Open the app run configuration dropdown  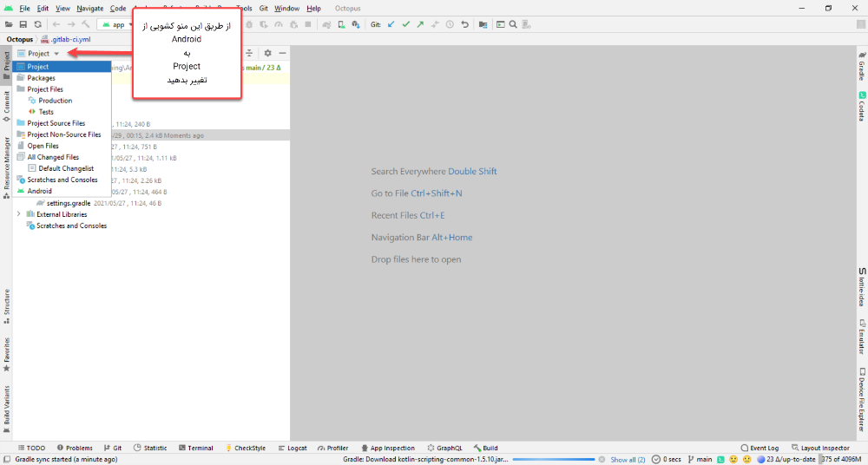coord(115,24)
